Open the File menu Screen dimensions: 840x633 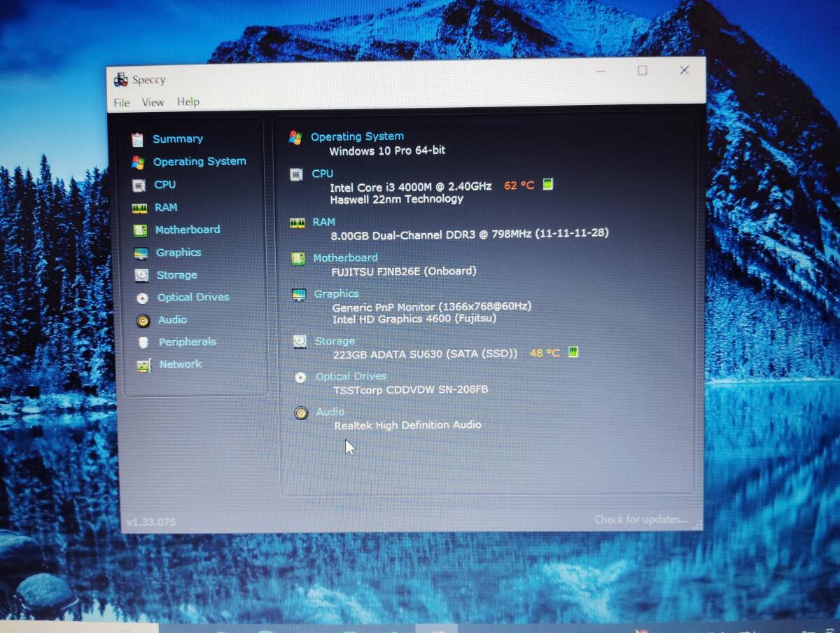tap(121, 103)
